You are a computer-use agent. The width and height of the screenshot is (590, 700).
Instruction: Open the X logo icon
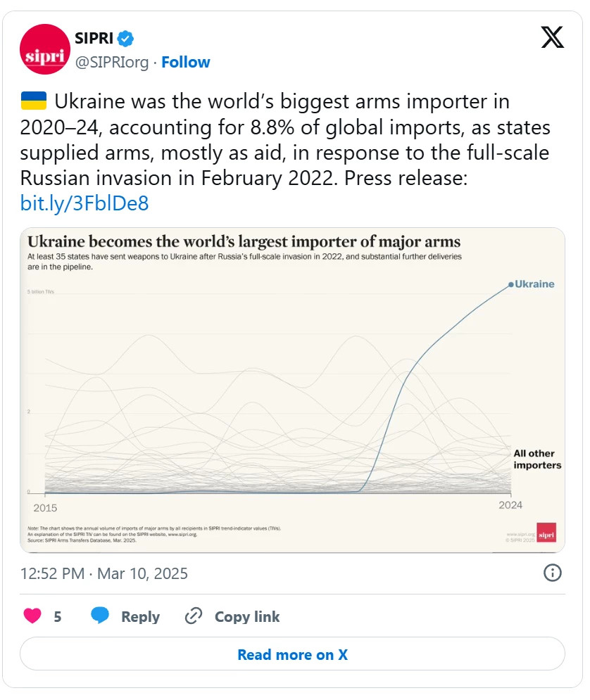(552, 37)
